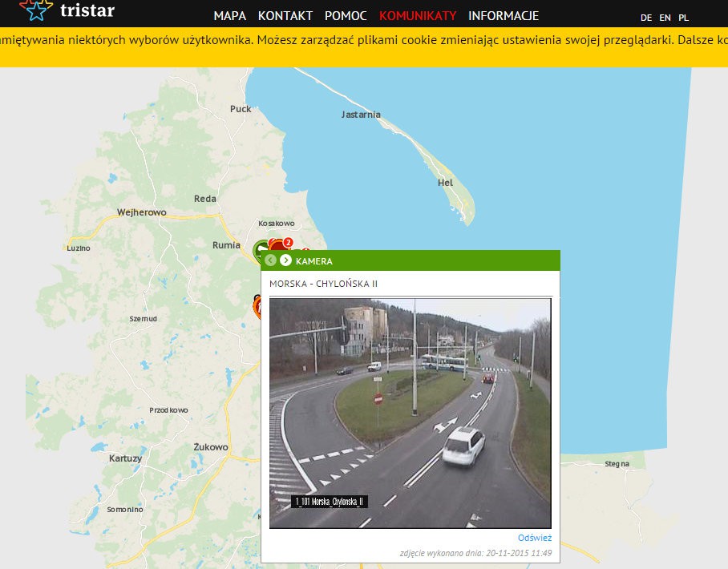The image size is (728, 569).
Task: Open the INFORMACJE menu item
Action: click(504, 16)
